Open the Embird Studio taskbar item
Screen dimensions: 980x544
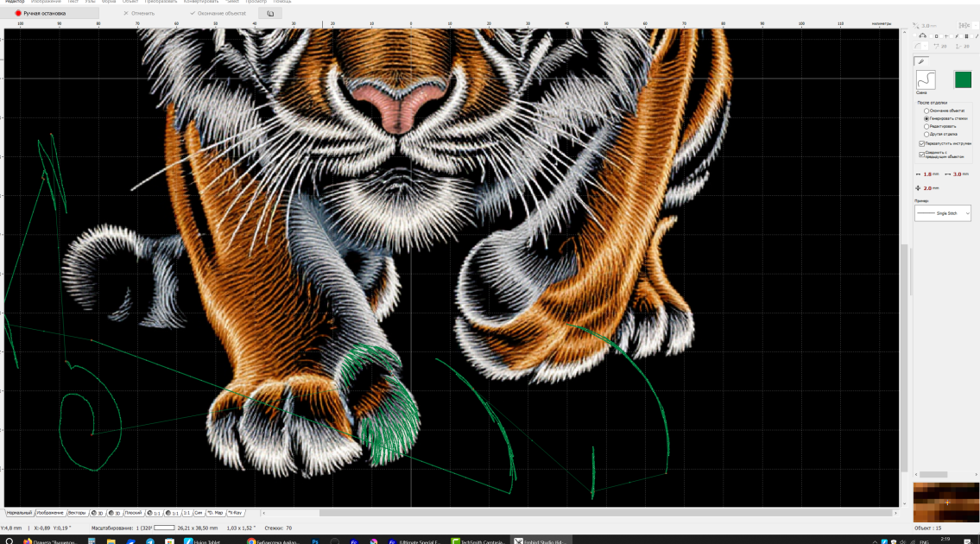pyautogui.click(x=541, y=541)
